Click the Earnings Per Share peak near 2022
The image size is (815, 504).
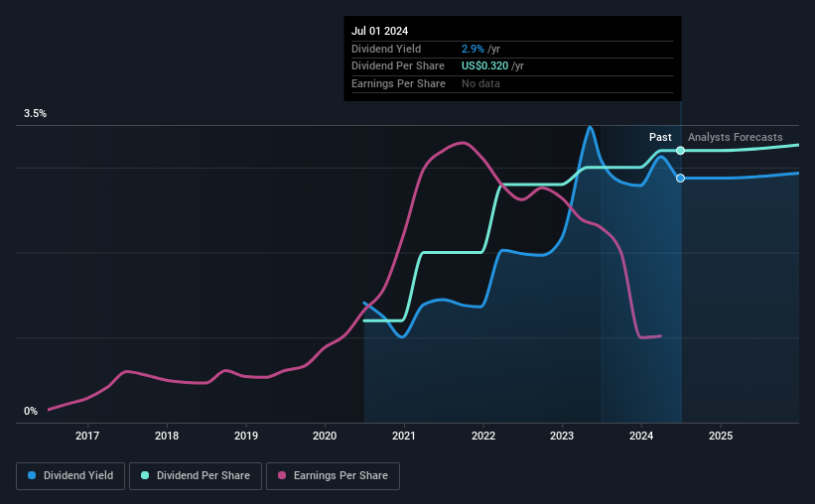[x=462, y=142]
